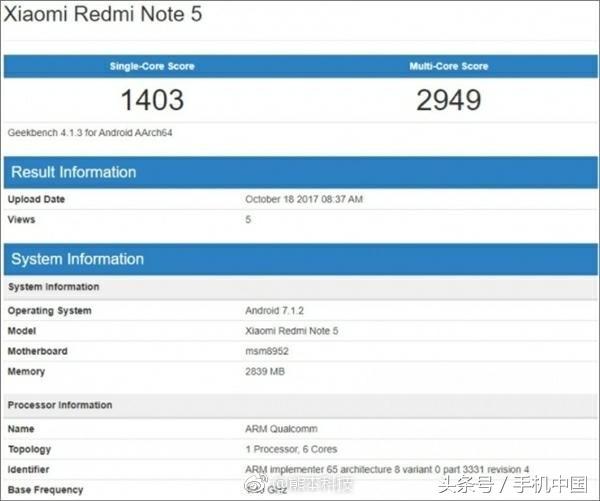Select the 'Identifier' label

coord(28,470)
